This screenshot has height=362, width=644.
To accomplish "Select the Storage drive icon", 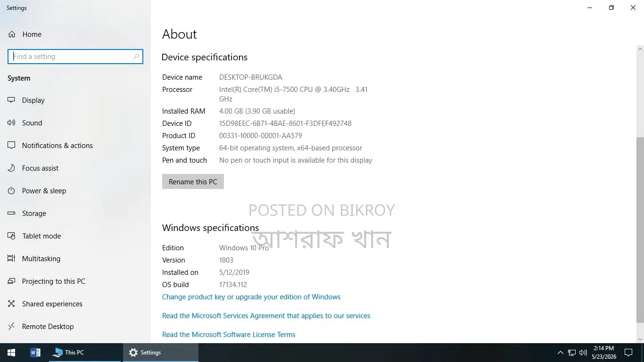I will (x=12, y=214).
